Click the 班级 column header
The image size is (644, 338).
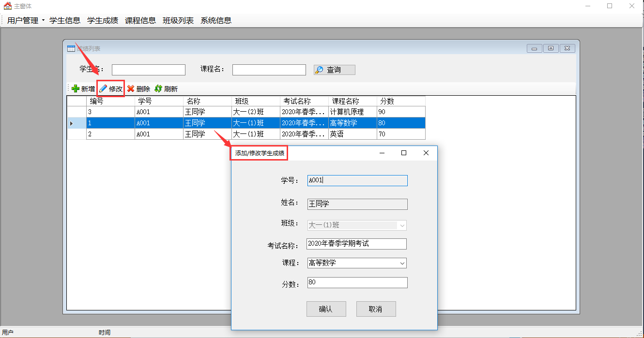tap(256, 101)
